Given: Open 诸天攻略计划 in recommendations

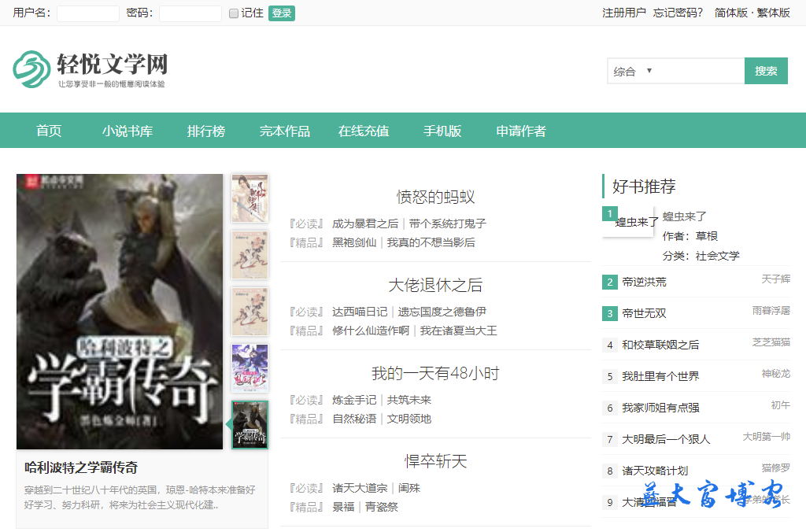Looking at the screenshot, I should 655,471.
